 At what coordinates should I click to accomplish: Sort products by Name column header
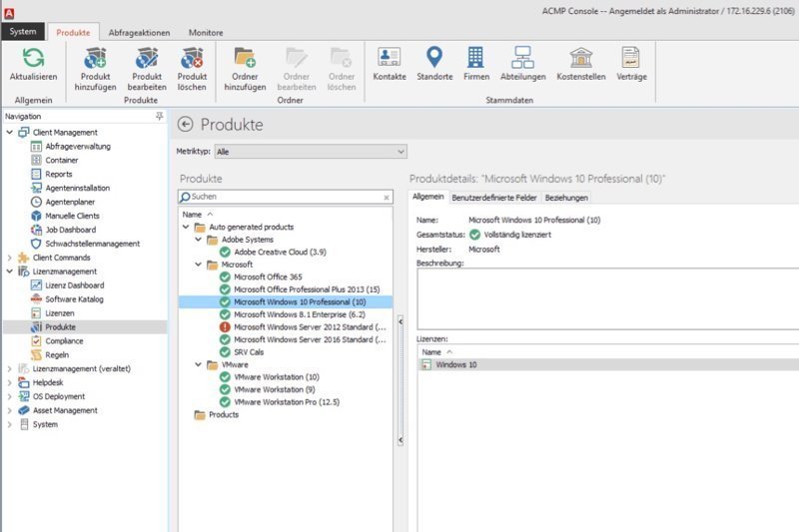click(192, 215)
